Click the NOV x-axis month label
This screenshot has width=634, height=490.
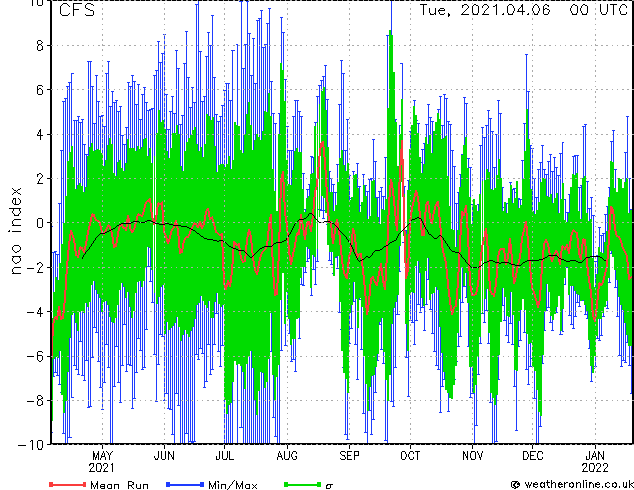click(473, 456)
